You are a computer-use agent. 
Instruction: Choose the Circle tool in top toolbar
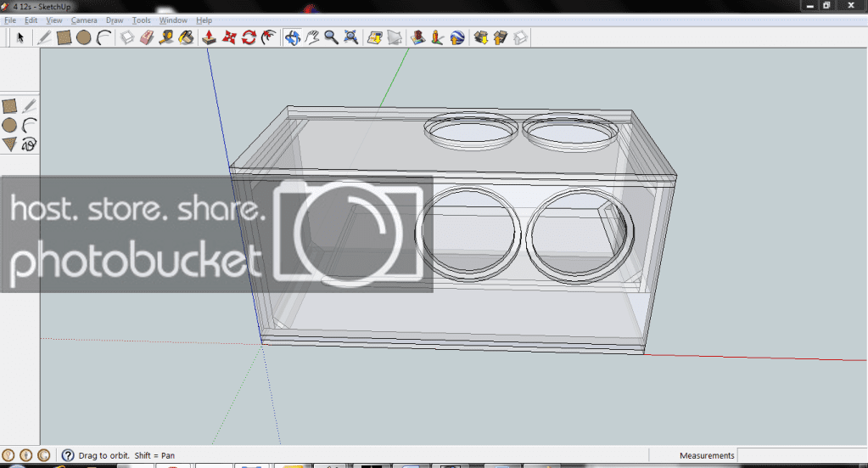(x=84, y=37)
